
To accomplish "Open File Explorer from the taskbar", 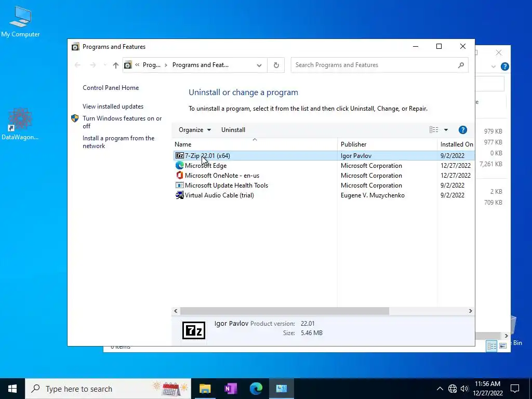I will (x=205, y=389).
